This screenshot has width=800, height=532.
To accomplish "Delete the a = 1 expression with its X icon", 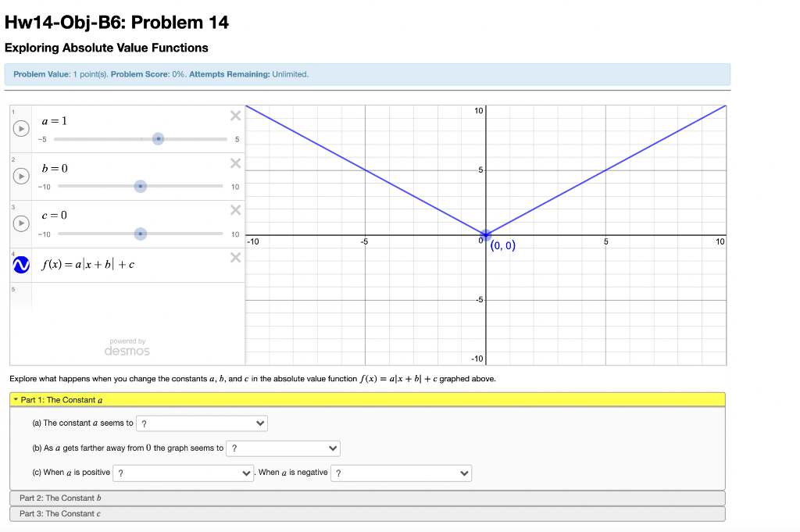I will coord(235,116).
